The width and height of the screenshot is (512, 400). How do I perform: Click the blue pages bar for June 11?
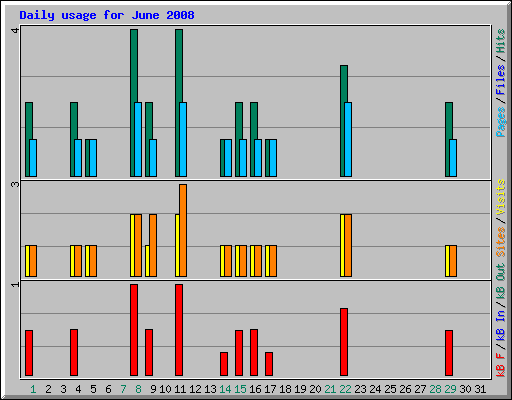pos(183,139)
